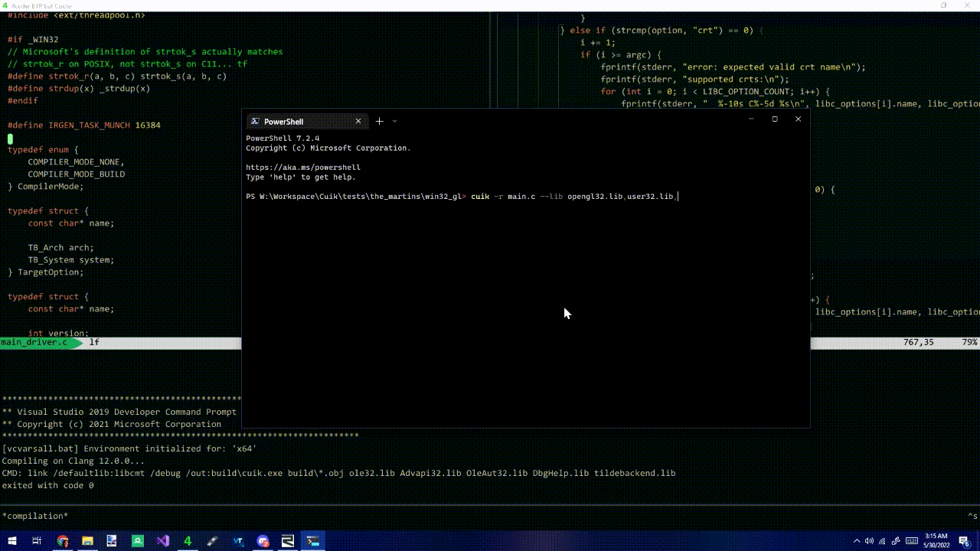Click the new tab plus button
The image size is (980, 551).
[378, 121]
